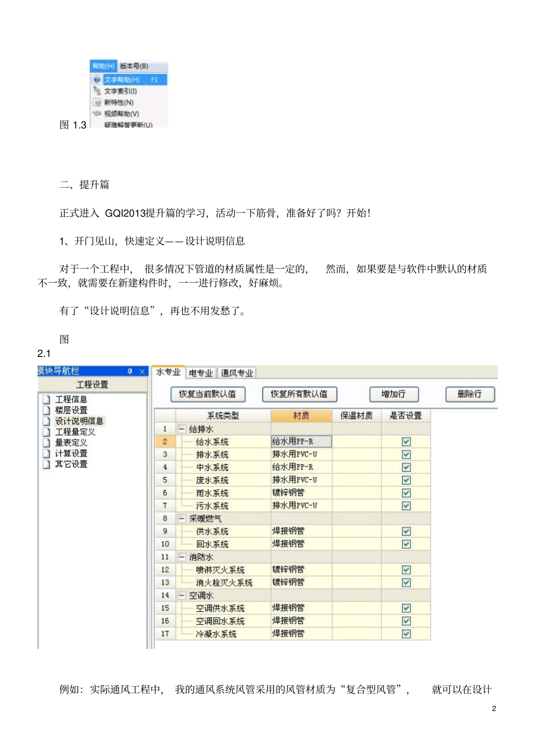Click the page icon beside 工程信息
This screenshot has height=756, width=534.
click(47, 399)
